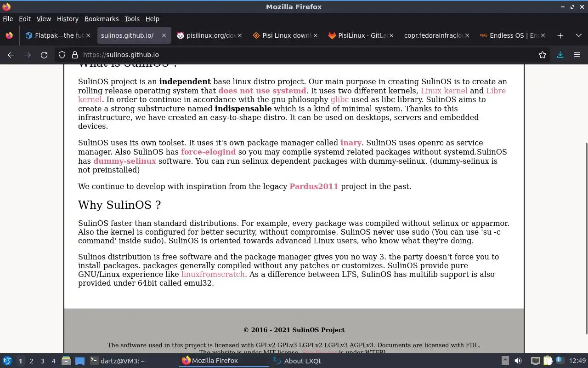Viewport: 588px width, 368px height.
Task: Open the Tools menu
Action: click(132, 19)
